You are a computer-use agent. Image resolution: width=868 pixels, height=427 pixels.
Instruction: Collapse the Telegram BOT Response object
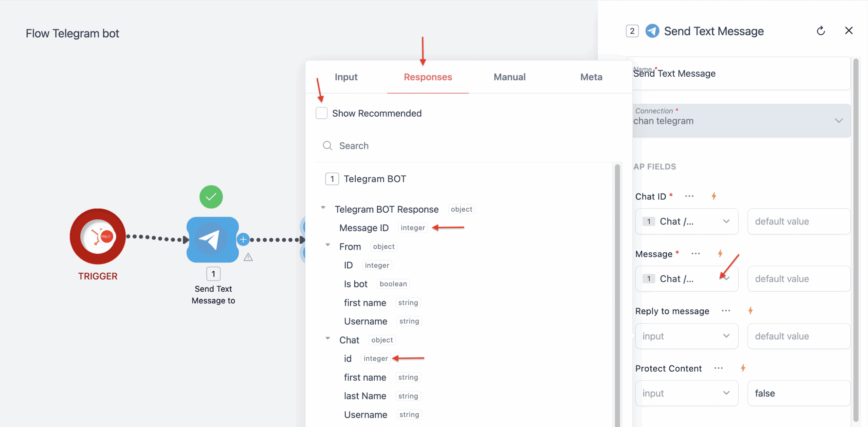click(323, 208)
